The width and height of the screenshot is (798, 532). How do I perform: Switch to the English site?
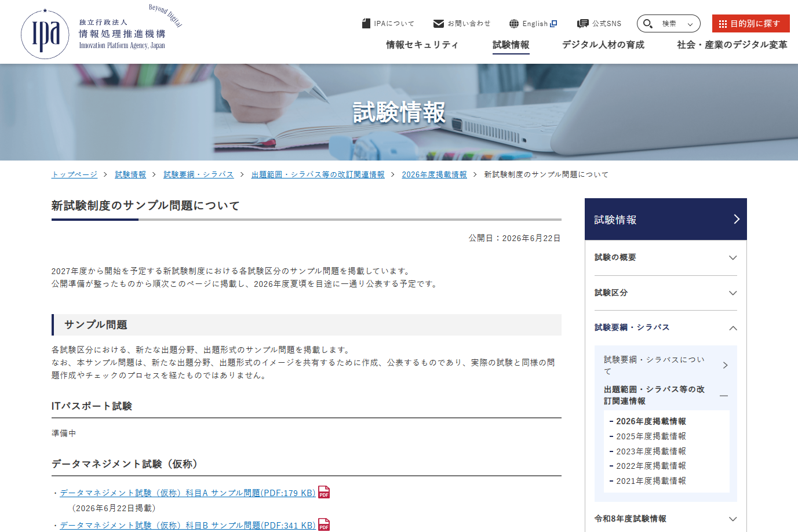[x=533, y=24]
